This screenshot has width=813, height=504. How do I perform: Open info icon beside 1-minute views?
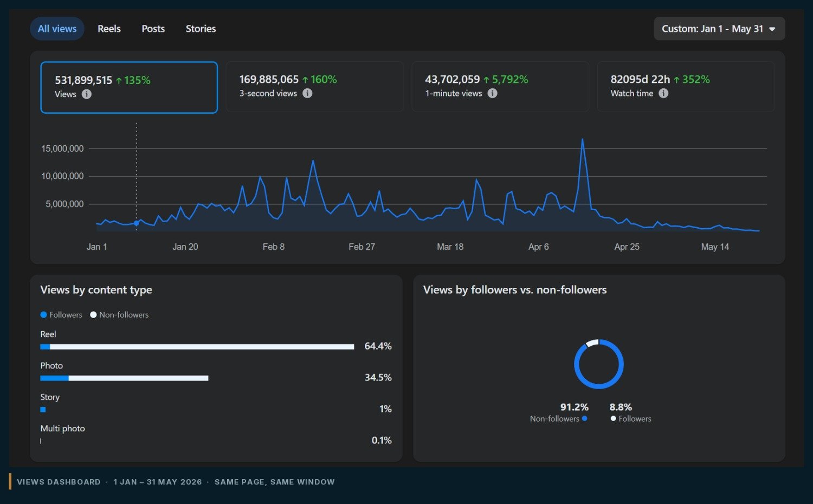coord(492,93)
